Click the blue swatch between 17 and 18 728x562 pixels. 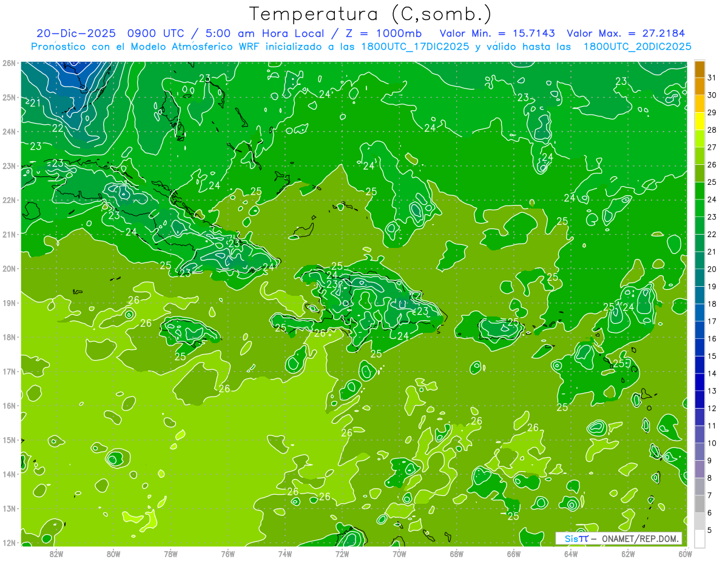[699, 312]
